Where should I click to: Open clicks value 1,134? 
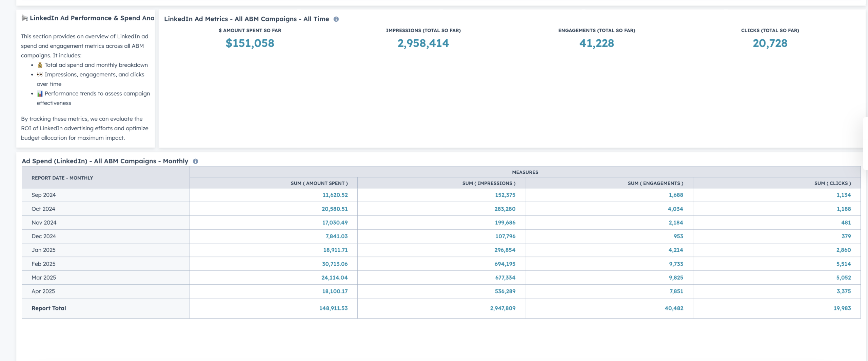pos(844,195)
